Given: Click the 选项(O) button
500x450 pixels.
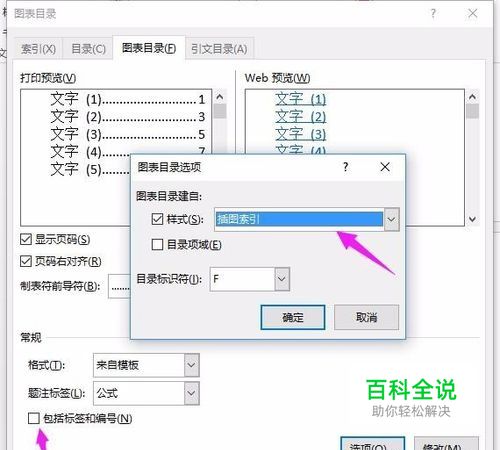Looking at the screenshot, I should (373, 444).
